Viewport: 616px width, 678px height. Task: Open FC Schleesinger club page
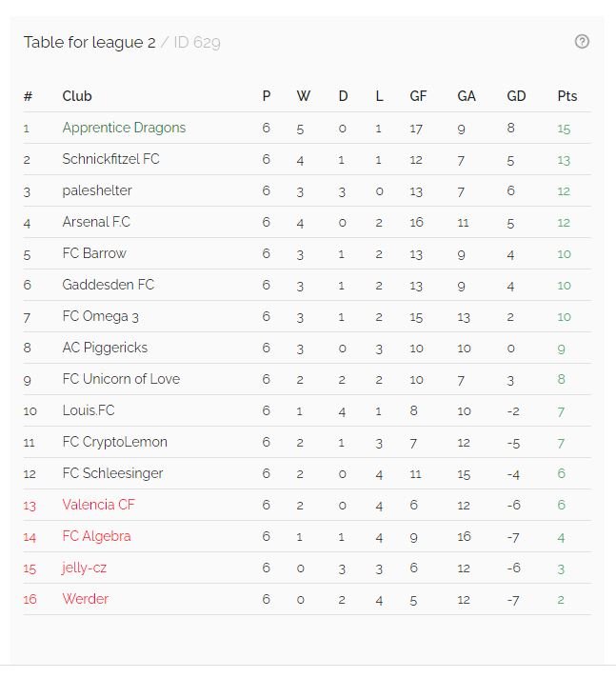tap(112, 473)
